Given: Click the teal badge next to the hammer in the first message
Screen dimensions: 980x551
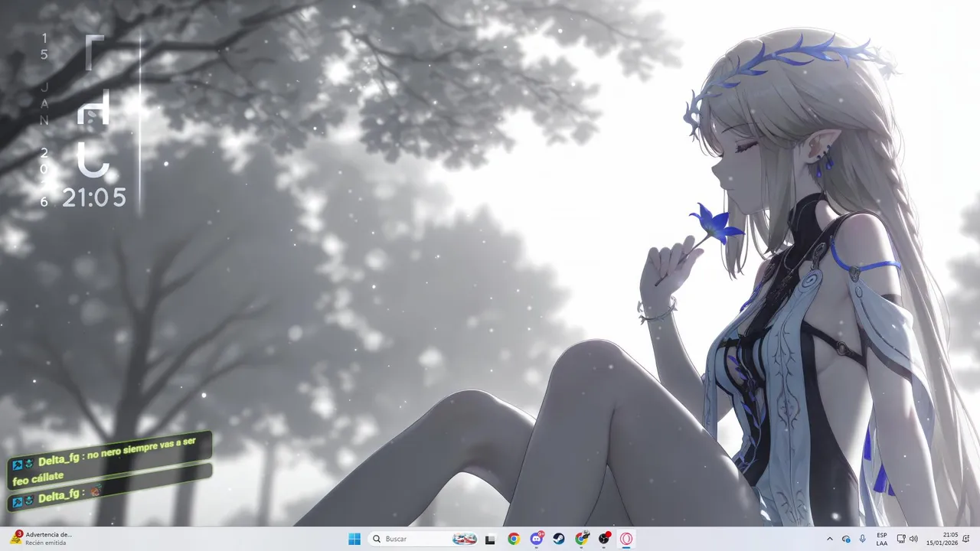Looking at the screenshot, I should (x=29, y=463).
